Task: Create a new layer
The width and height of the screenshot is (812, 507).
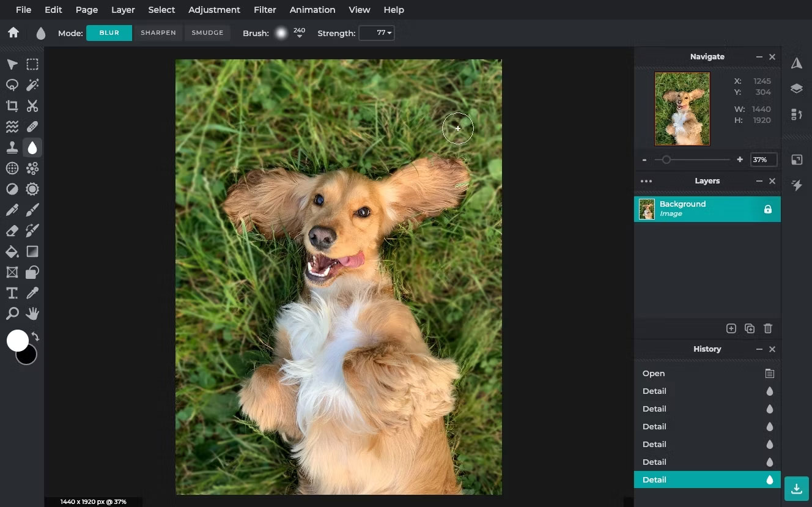Action: [x=731, y=328]
